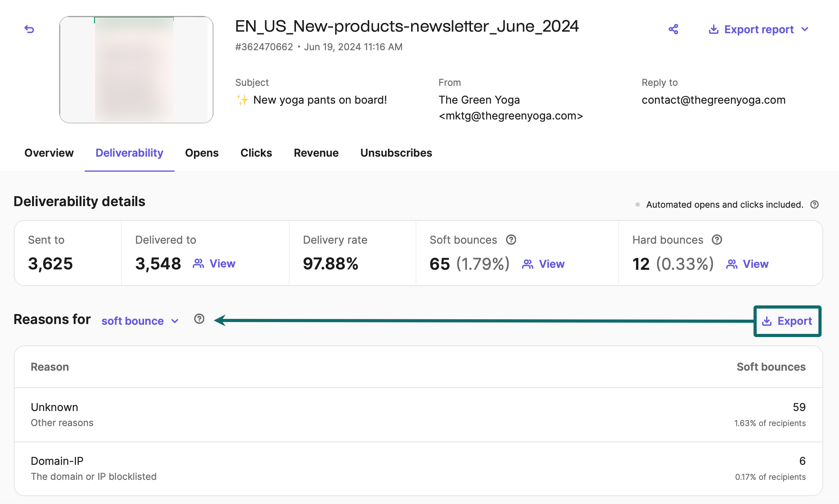
Task: Click the Export report download icon
Action: click(714, 29)
